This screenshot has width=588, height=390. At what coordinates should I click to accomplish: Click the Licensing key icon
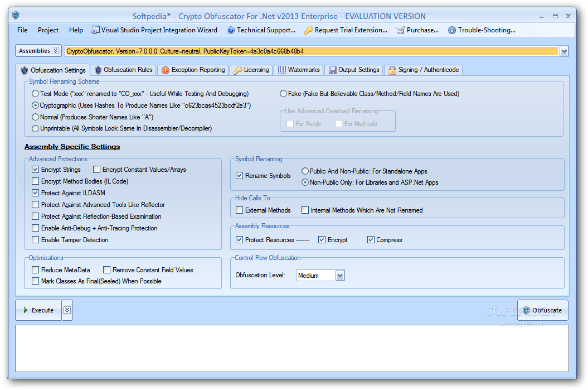coord(238,70)
